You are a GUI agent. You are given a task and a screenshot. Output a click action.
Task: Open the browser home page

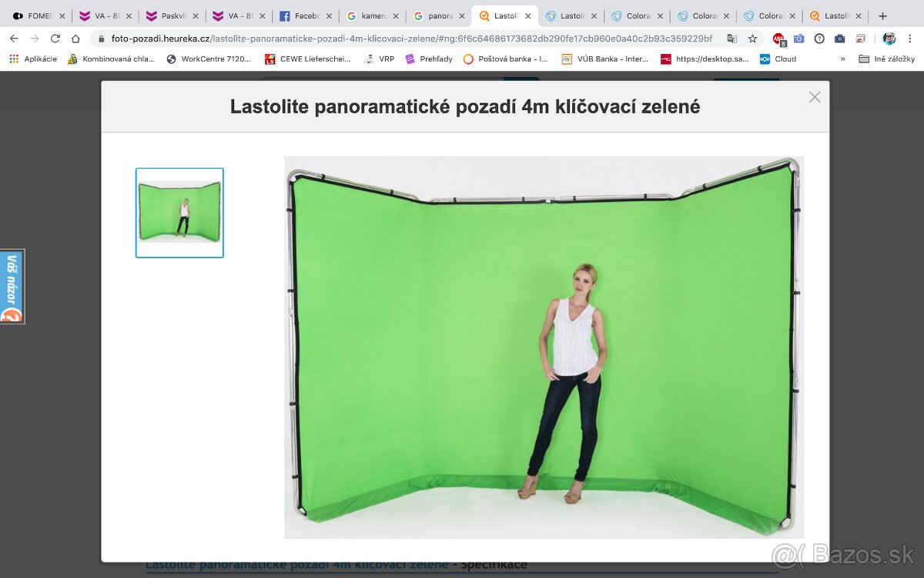(x=75, y=39)
